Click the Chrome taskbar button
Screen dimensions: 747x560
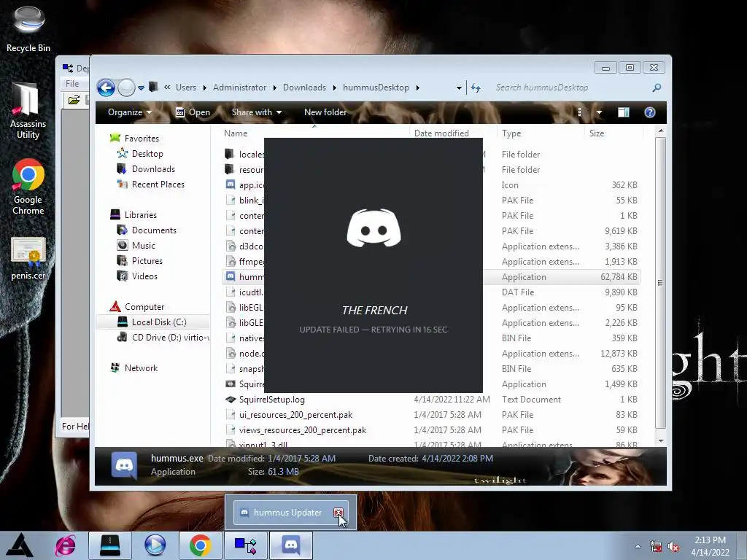200,545
